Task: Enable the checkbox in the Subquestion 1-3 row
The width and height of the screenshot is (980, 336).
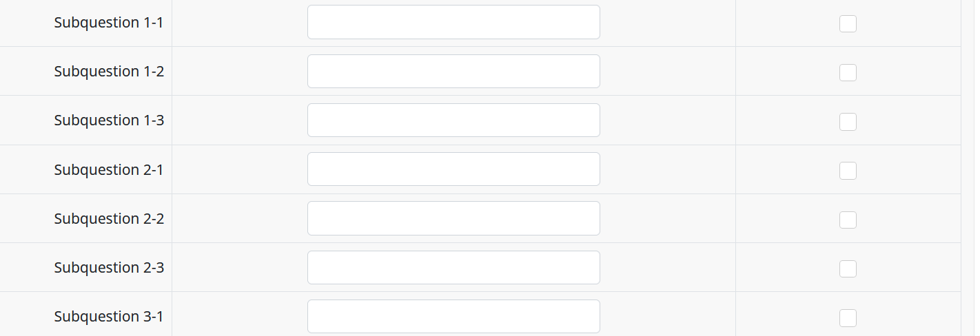Action: pos(848,122)
